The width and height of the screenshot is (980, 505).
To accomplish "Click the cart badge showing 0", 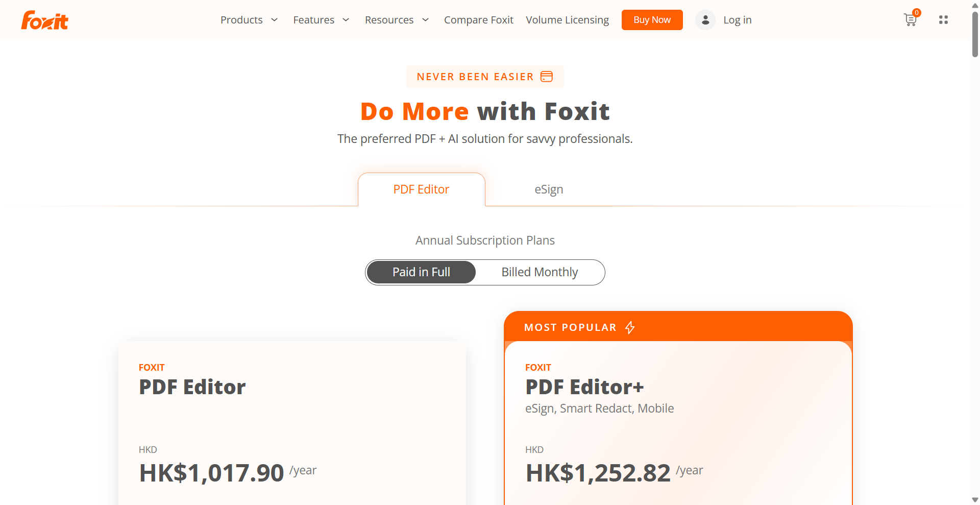I will pos(917,12).
